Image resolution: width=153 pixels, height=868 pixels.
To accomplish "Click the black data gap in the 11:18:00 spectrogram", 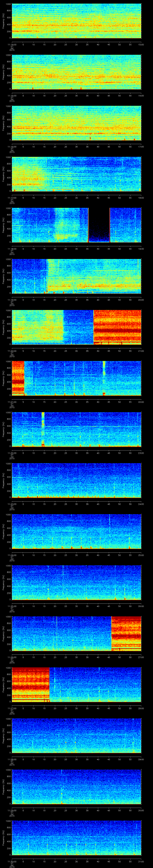I will pyautogui.click(x=99, y=225).
